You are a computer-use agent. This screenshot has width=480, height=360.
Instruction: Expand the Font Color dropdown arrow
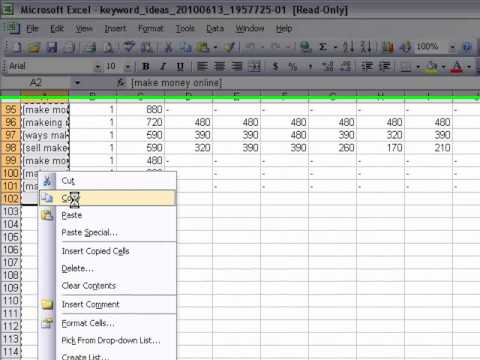point(469,67)
